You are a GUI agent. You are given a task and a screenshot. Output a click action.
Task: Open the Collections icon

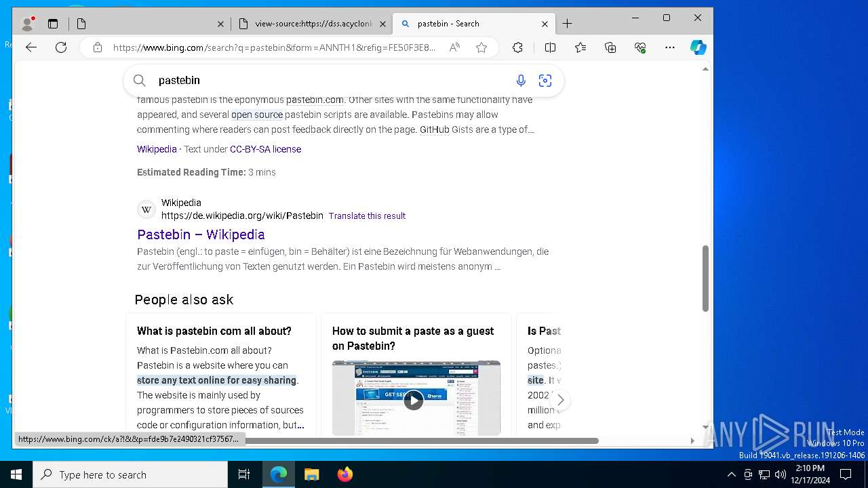coord(610,47)
